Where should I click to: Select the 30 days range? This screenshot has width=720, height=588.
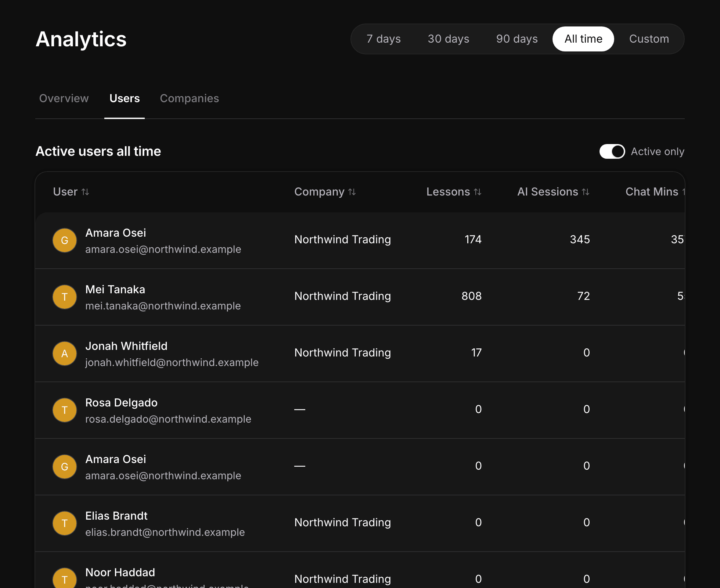coord(449,39)
